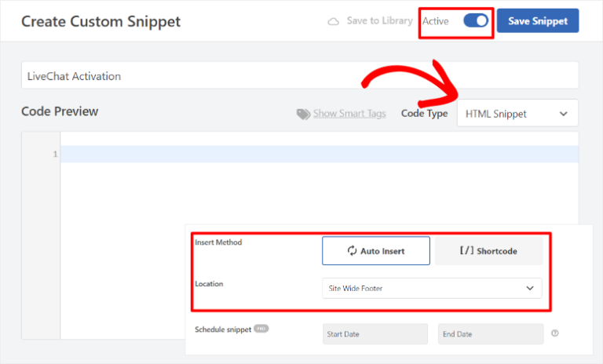Image resolution: width=603 pixels, height=364 pixels.
Task: Click the PRO badge beside Schedule snippet
Action: pyautogui.click(x=261, y=329)
